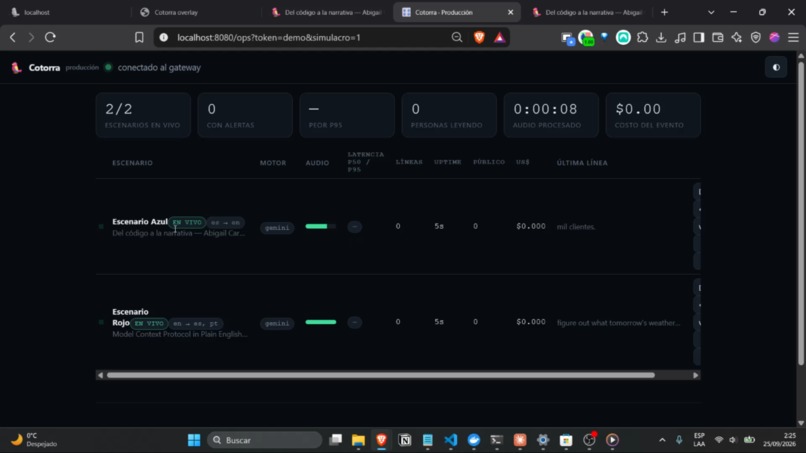Open Visual Studio Code from the taskbar
Image resolution: width=806 pixels, height=453 pixels.
click(451, 440)
